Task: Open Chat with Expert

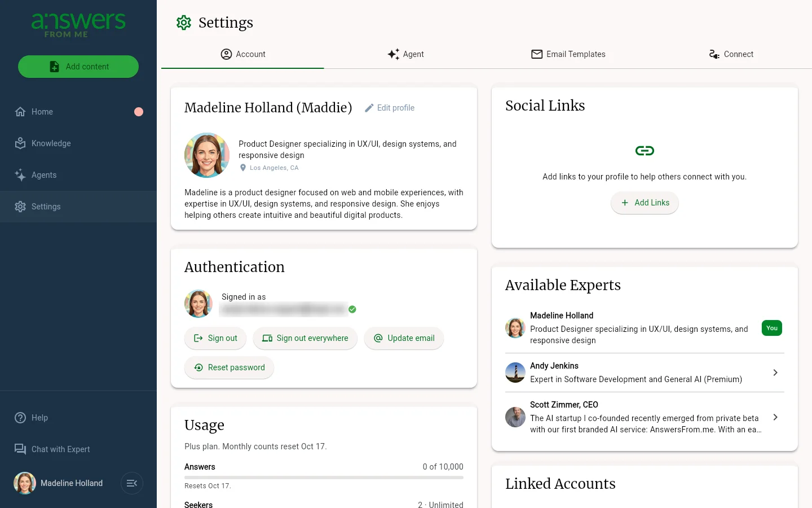Action: (x=78, y=449)
